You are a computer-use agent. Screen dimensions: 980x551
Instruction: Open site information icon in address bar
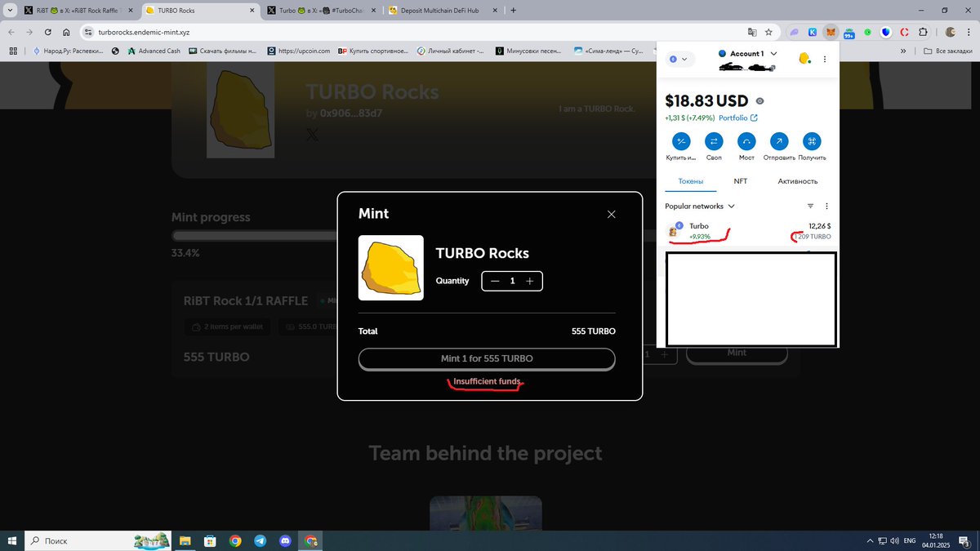(x=88, y=32)
